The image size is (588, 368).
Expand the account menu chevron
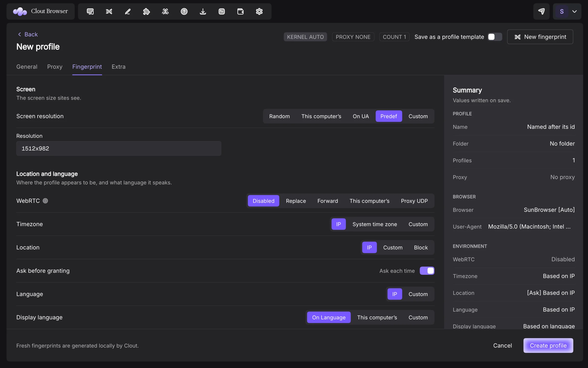coord(575,12)
